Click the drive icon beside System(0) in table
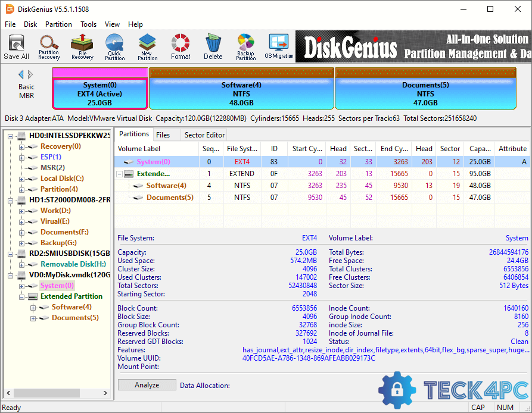The width and height of the screenshot is (532, 413). coord(129,162)
